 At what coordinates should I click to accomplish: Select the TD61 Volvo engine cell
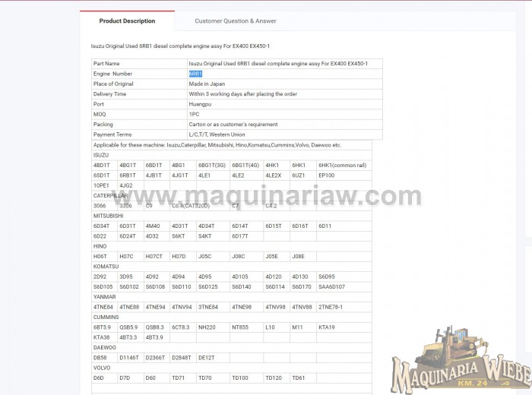298,378
